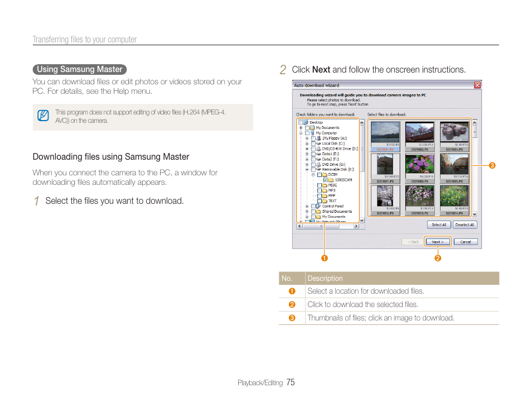Click the greyed-out < Back button
The image size is (532, 402).
click(x=413, y=242)
